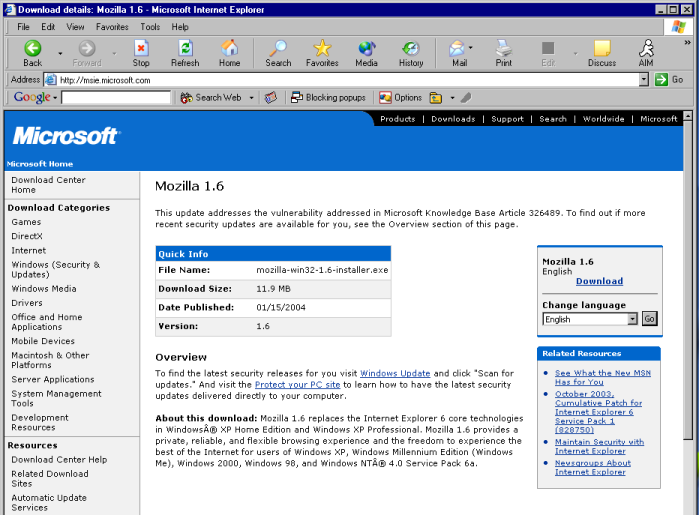The width and height of the screenshot is (699, 515).
Task: Open the Tools menu
Action: pyautogui.click(x=150, y=27)
